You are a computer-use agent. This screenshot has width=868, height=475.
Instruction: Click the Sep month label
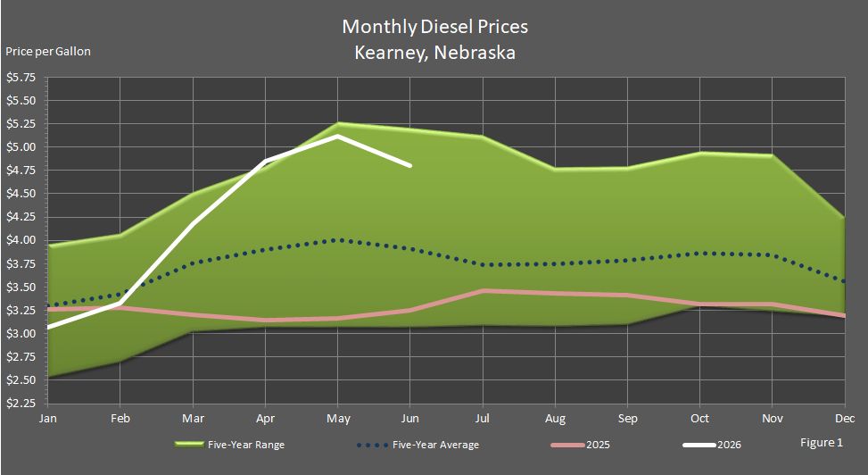click(x=628, y=419)
